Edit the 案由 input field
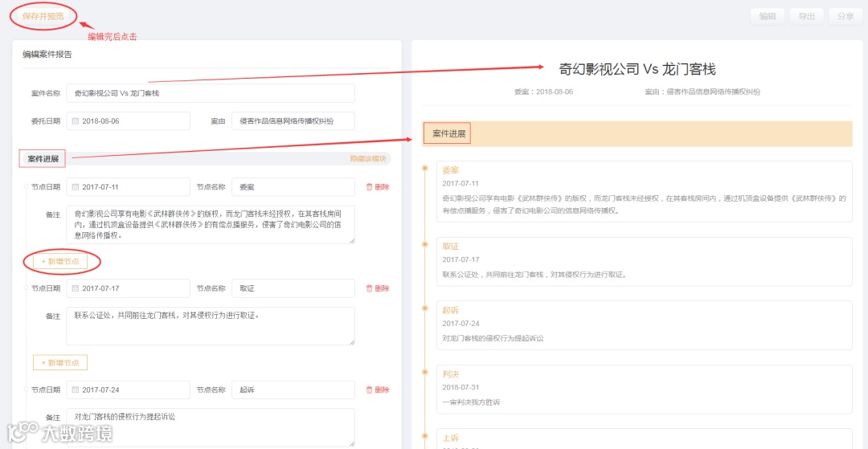This screenshot has height=449, width=868. [293, 121]
